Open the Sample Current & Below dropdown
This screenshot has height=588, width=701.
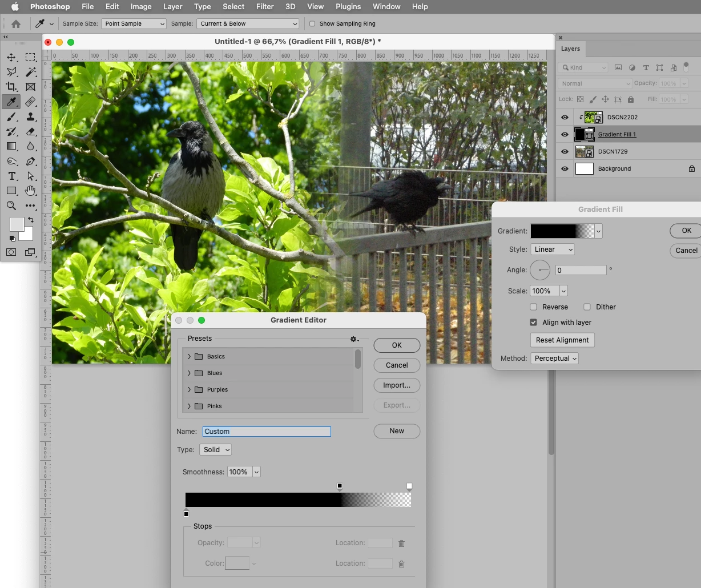(248, 24)
